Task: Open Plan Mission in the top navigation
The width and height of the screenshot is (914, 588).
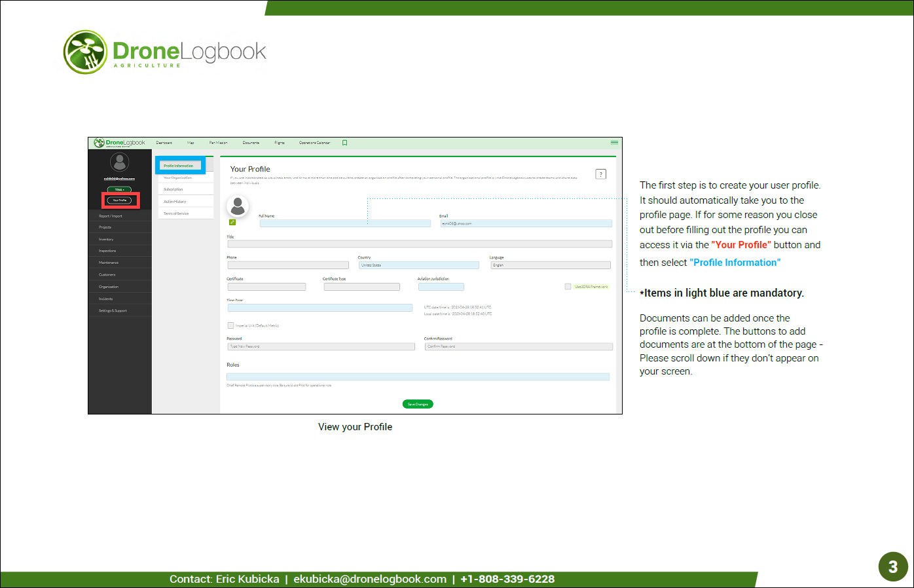Action: coord(218,143)
